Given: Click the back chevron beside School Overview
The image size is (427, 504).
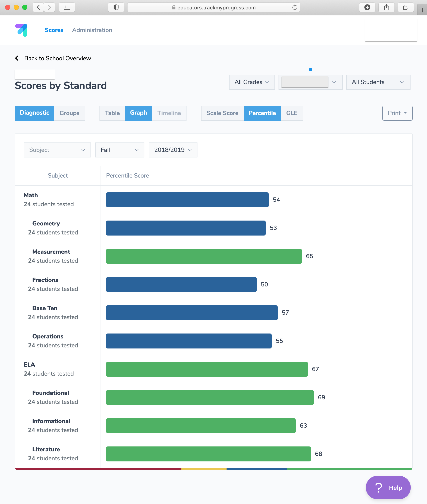Looking at the screenshot, I should tap(17, 58).
